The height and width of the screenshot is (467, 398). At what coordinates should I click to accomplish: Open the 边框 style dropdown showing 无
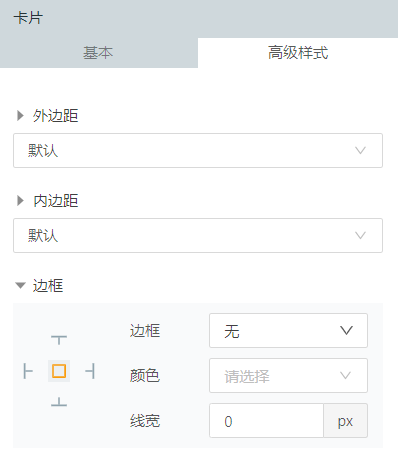288,330
